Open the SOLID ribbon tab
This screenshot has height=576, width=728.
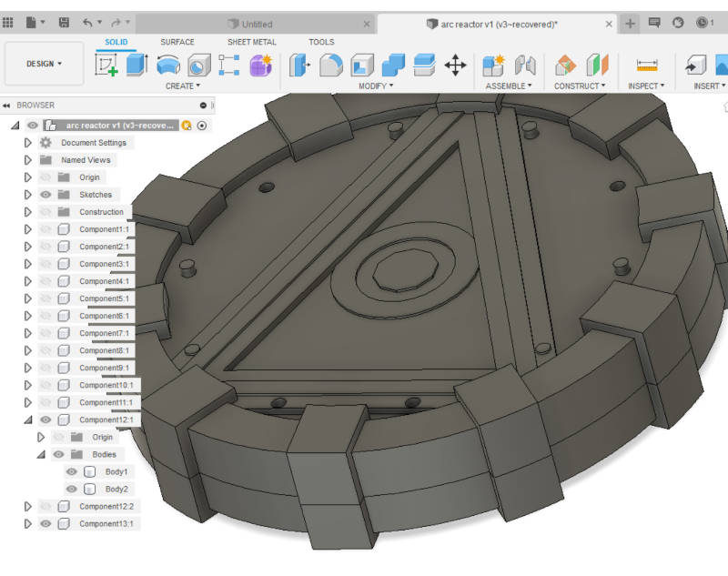tap(116, 42)
